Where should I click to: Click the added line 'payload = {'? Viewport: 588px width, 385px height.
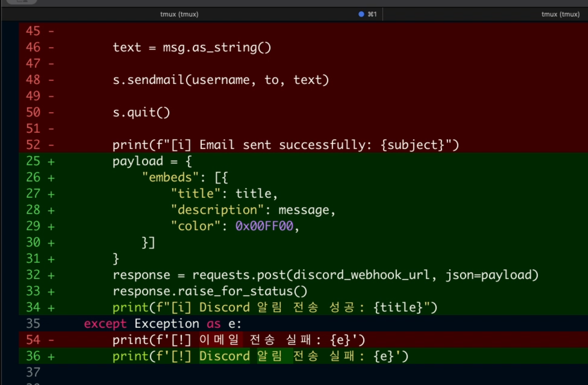point(152,161)
